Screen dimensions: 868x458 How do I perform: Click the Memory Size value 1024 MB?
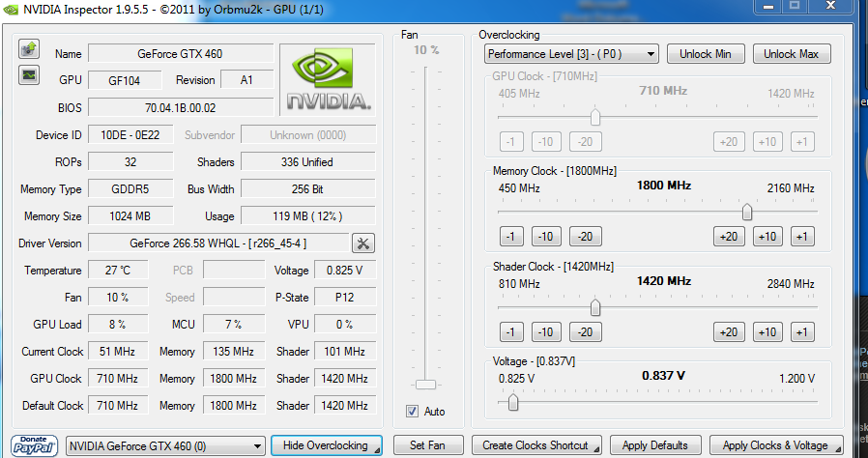[x=130, y=216]
